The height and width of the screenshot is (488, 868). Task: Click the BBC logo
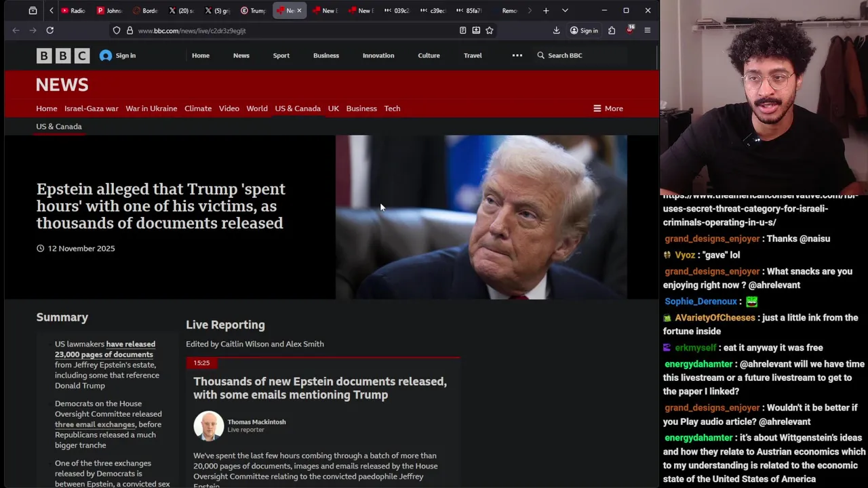(63, 56)
